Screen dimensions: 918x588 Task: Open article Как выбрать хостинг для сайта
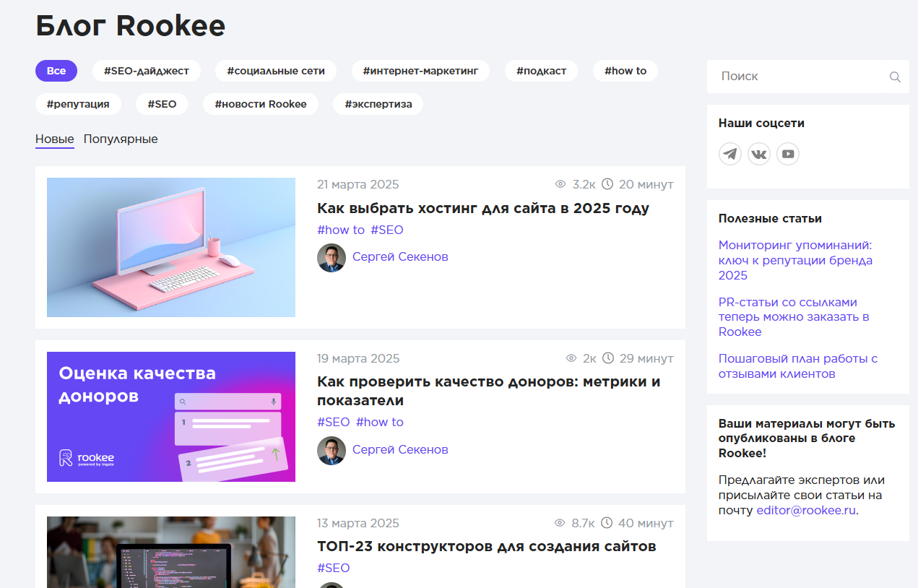pos(482,209)
